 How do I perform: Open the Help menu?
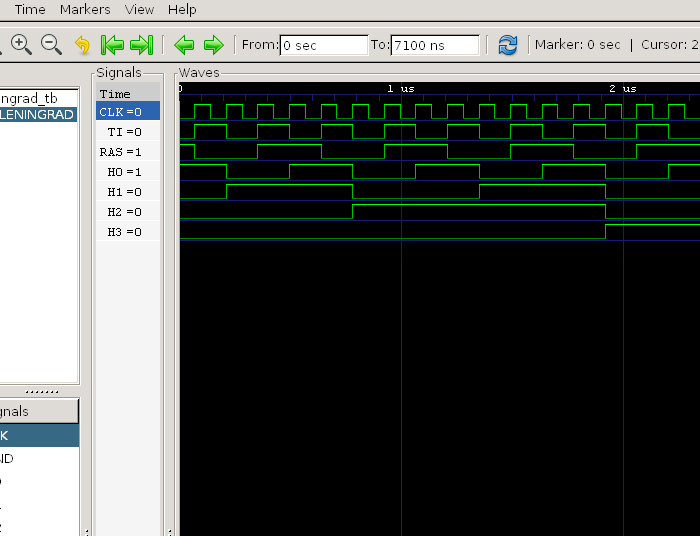[182, 9]
